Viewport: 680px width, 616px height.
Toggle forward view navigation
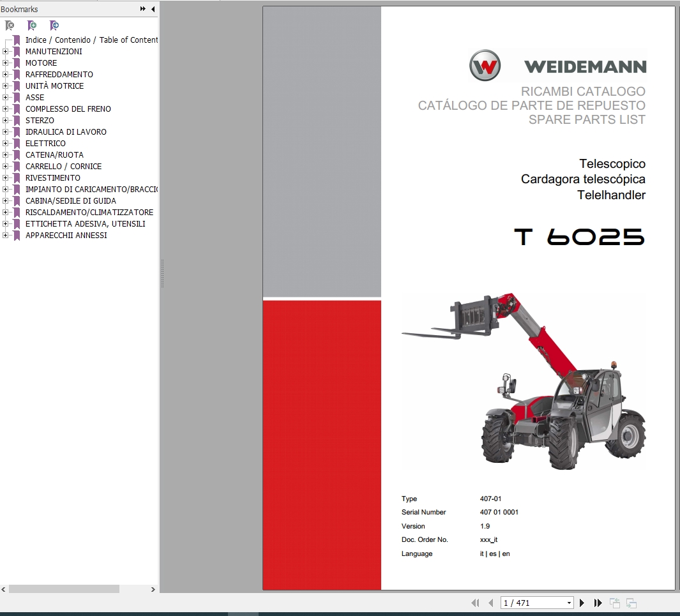[x=631, y=603]
